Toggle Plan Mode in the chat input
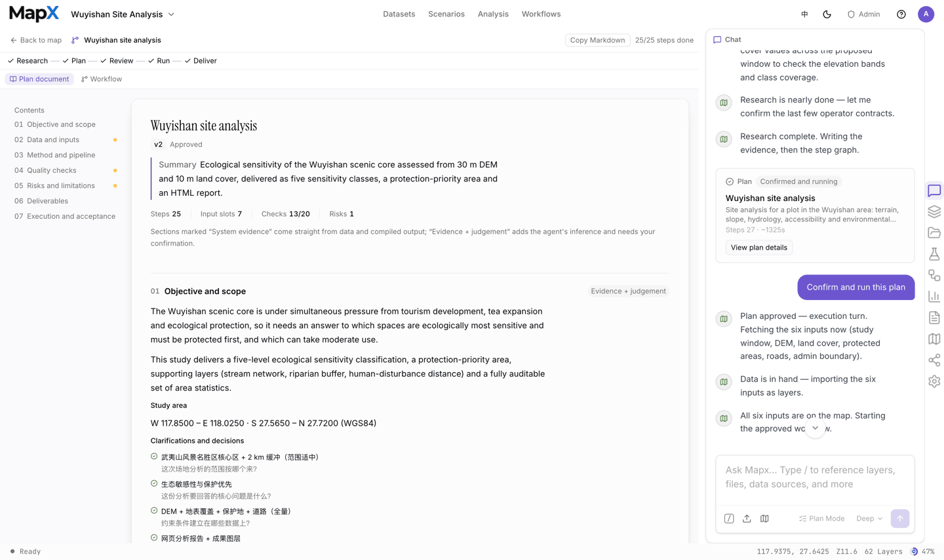Viewport: 944px width, 560px height. coord(821,519)
